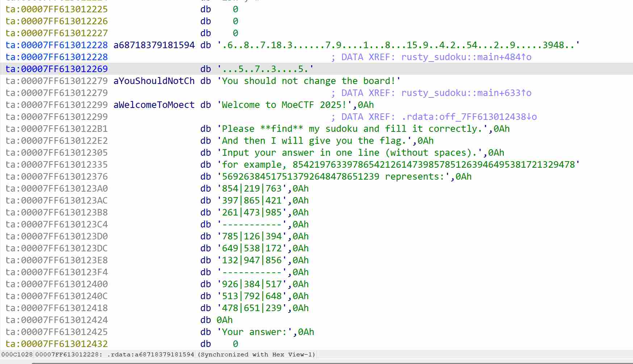Click address 00007FF613012432 at bottom
This screenshot has height=364, width=633.
click(64, 344)
